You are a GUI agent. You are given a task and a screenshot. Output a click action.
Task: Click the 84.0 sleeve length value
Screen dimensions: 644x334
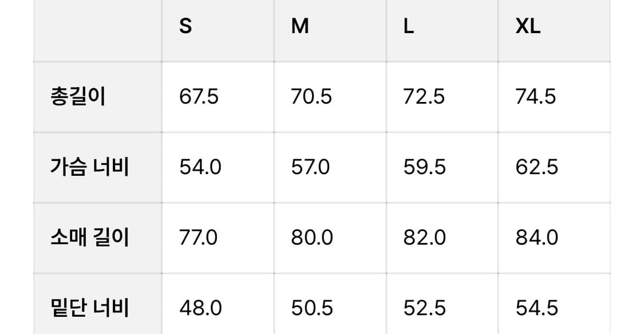pos(537,237)
